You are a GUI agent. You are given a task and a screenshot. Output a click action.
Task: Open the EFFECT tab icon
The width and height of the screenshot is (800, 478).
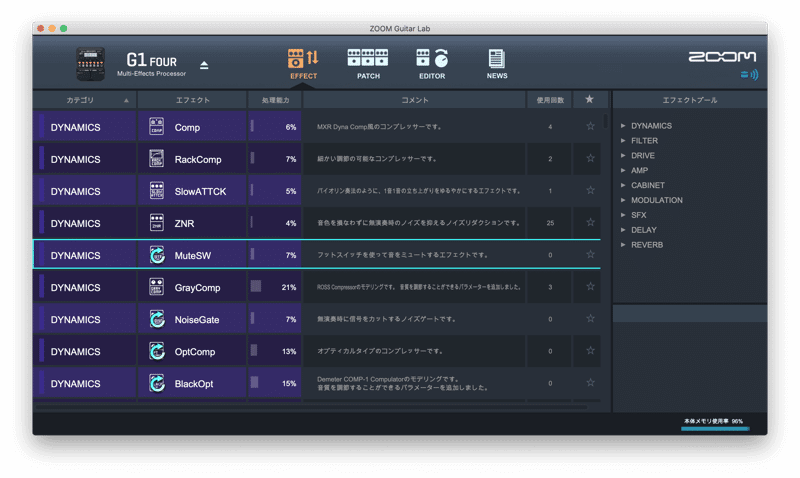[x=303, y=59]
